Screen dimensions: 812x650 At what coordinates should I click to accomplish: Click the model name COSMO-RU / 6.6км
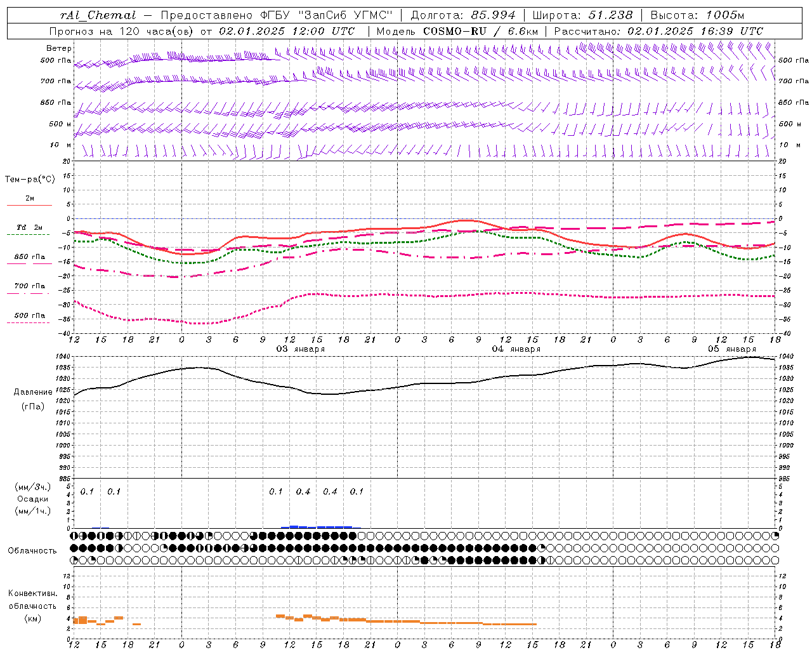pyautogui.click(x=480, y=31)
